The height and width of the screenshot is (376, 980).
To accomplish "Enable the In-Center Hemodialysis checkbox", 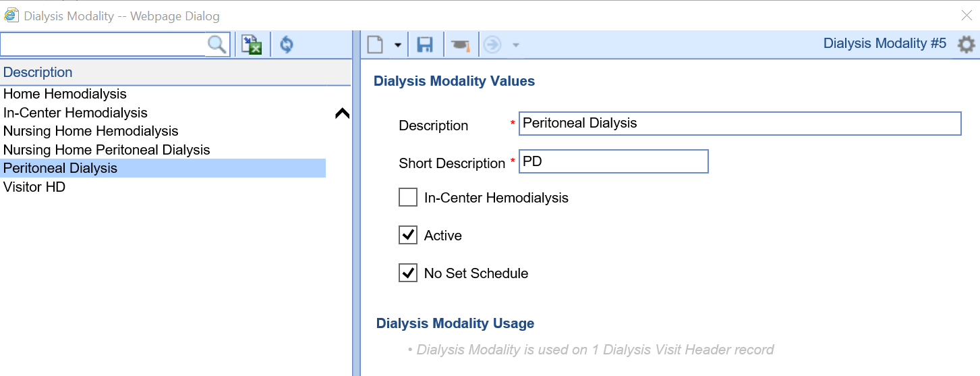I will [408, 198].
